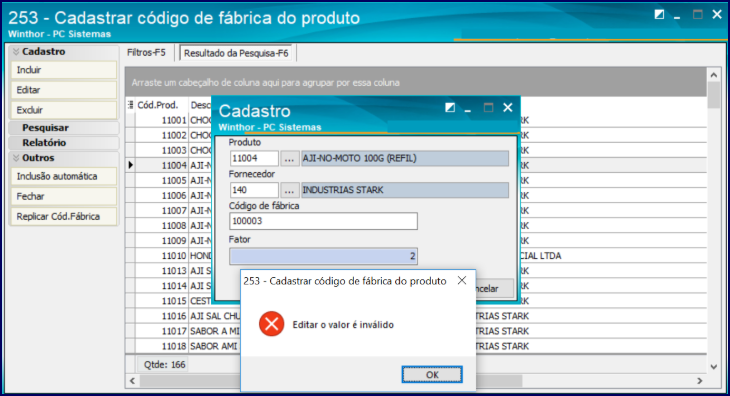
Task: Click the Fornecedor code field 140
Action: 254,190
